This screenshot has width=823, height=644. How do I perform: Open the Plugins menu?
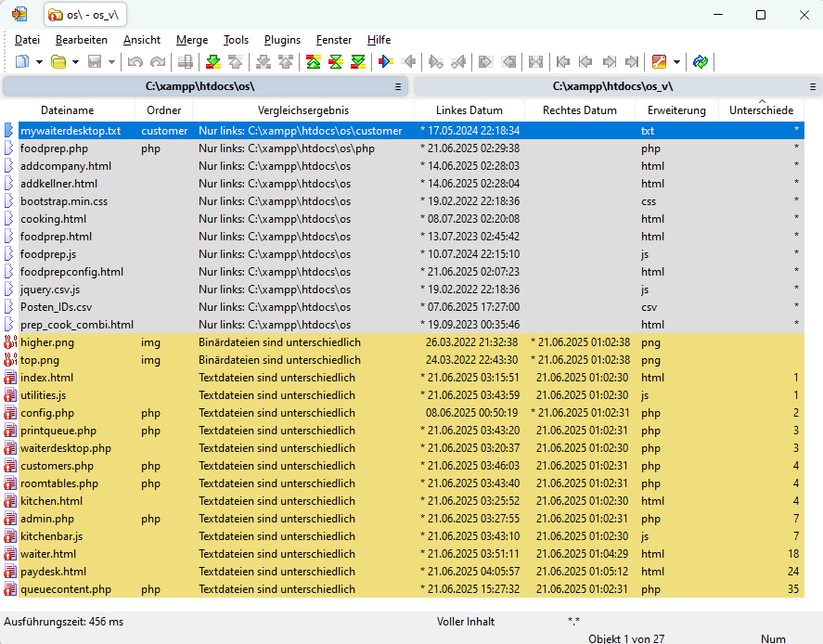282,40
